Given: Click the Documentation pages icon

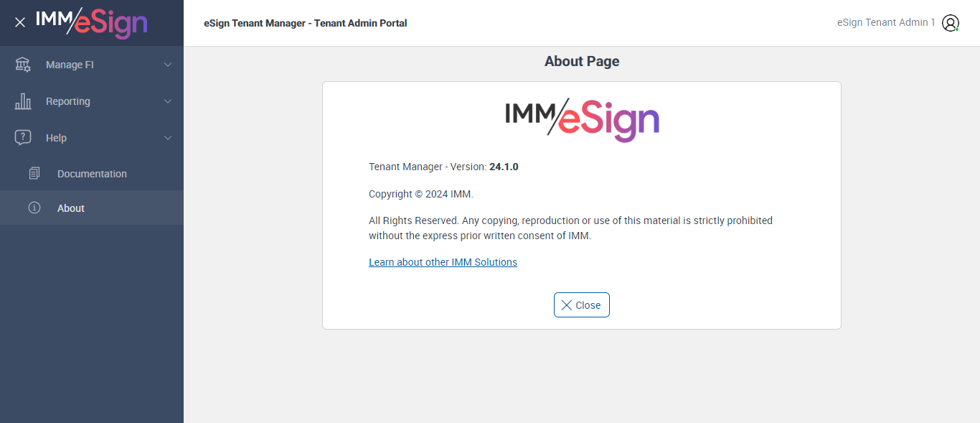Looking at the screenshot, I should coord(34,174).
